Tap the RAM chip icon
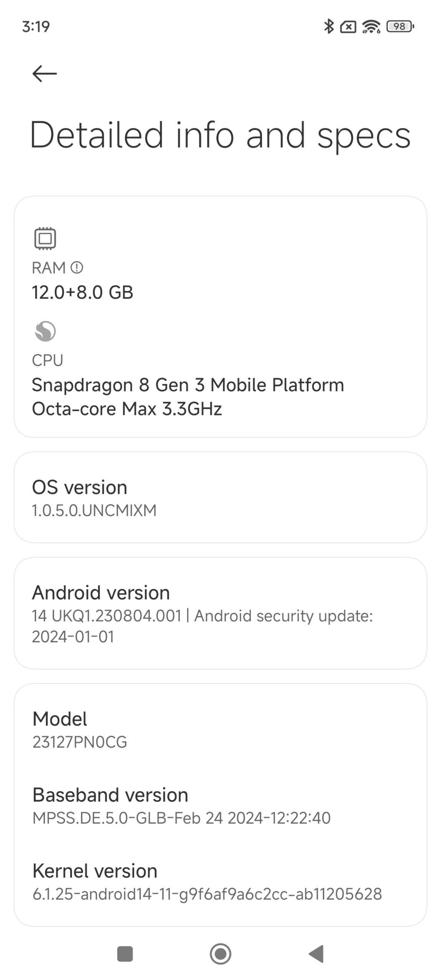Screen dimensions: 441x980 pos(45,238)
